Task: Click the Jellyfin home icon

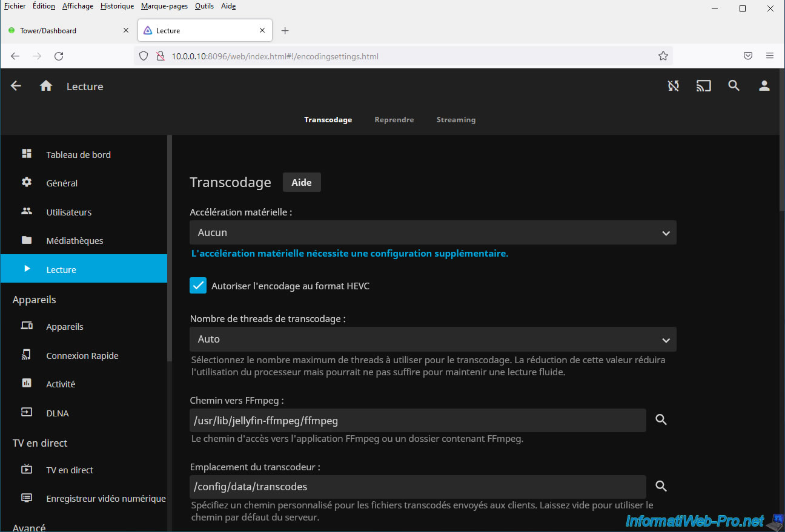Action: point(46,87)
